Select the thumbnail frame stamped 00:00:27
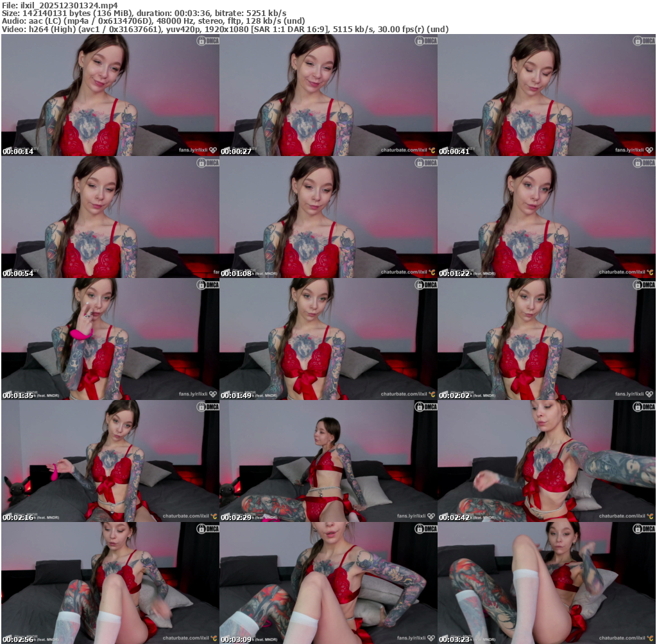 [x=328, y=95]
